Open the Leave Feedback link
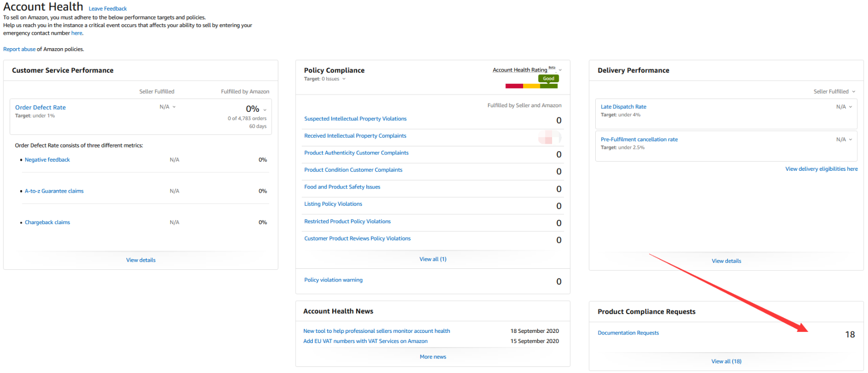This screenshot has height=373, width=868. pos(108,9)
